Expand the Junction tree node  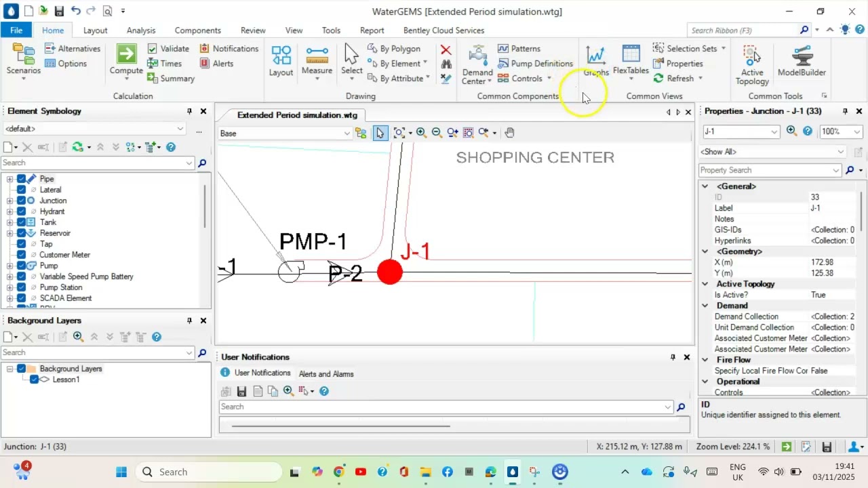point(9,201)
